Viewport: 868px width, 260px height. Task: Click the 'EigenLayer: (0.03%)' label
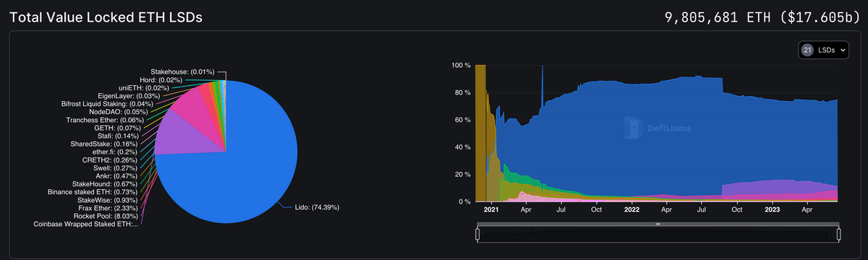coord(129,95)
